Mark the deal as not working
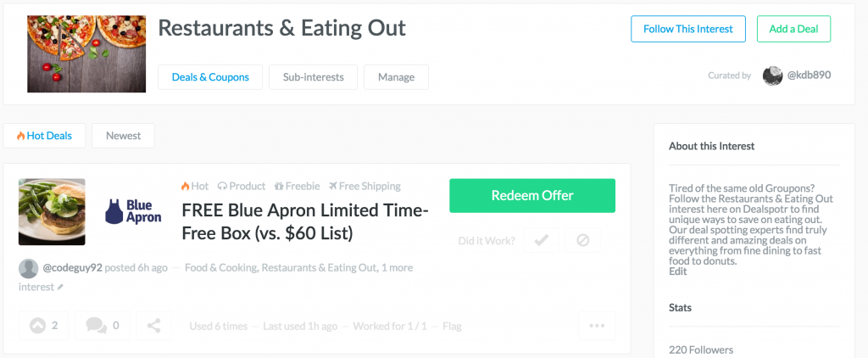This screenshot has width=868, height=358. [582, 241]
